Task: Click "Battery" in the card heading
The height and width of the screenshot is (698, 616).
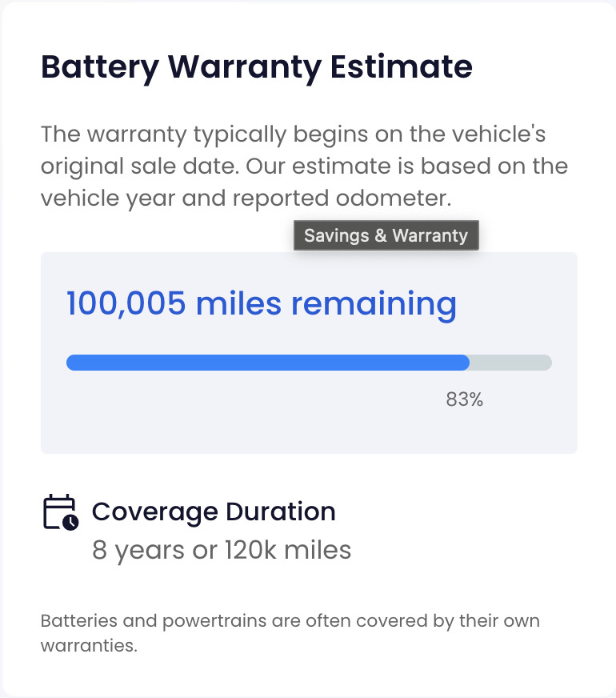Action: pos(100,67)
